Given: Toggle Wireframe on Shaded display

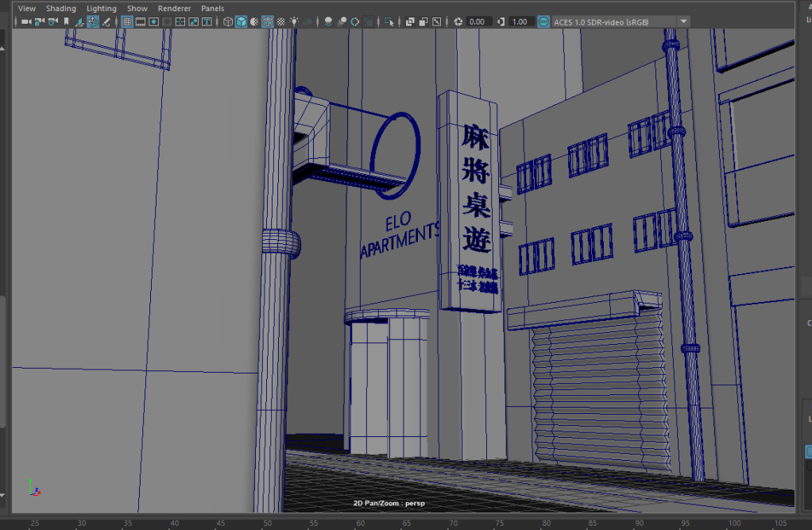Looking at the screenshot, I should pyautogui.click(x=268, y=21).
